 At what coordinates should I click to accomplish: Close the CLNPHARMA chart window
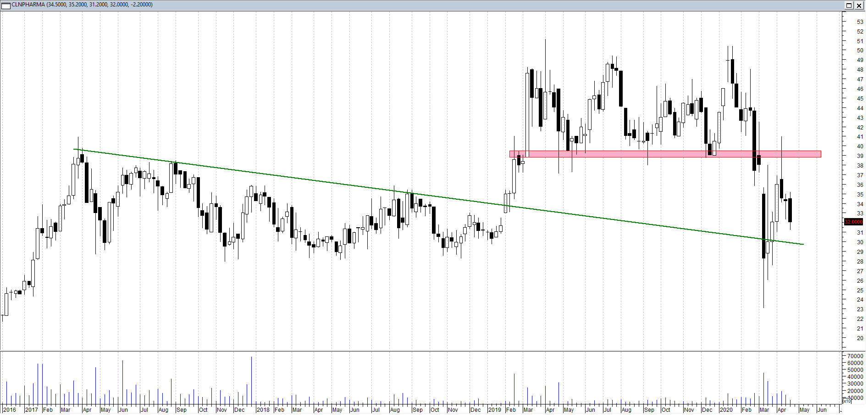(x=859, y=6)
